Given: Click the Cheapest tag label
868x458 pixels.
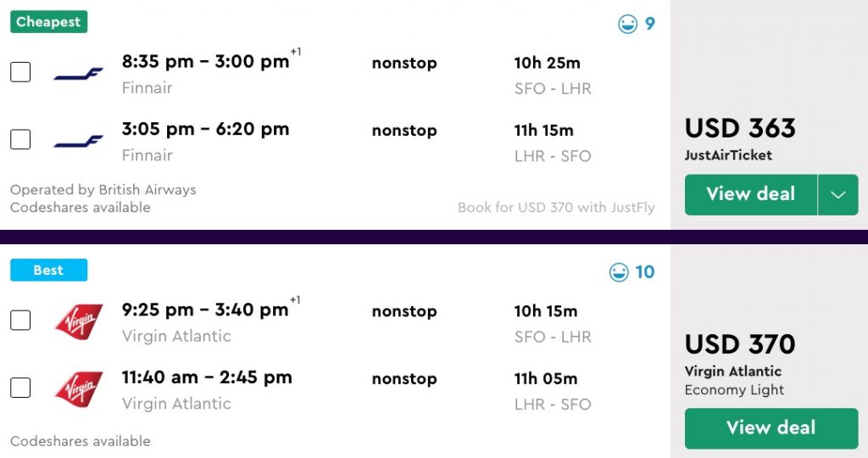Looking at the screenshot, I should [48, 22].
